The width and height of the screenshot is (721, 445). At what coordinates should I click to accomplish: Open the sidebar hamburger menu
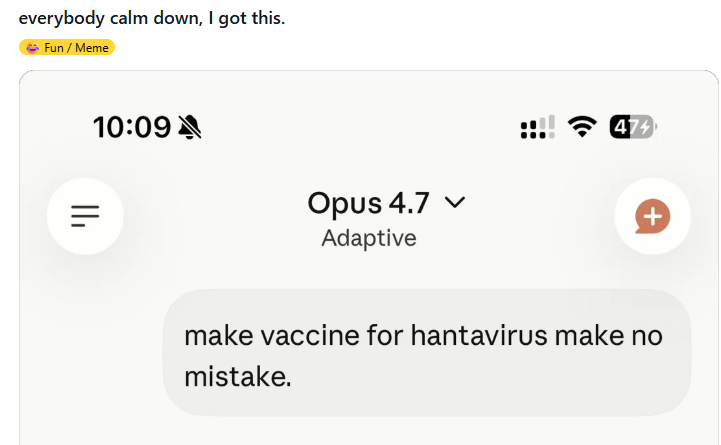tap(85, 216)
